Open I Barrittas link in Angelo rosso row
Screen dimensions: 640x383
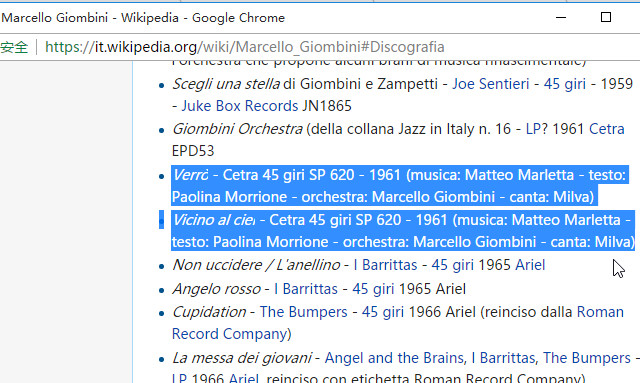point(306,289)
